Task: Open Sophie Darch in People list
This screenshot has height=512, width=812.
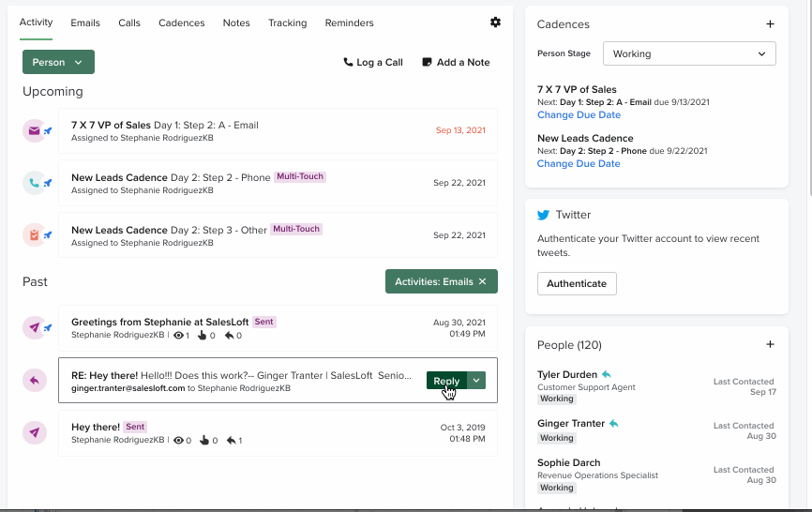Action: click(568, 463)
